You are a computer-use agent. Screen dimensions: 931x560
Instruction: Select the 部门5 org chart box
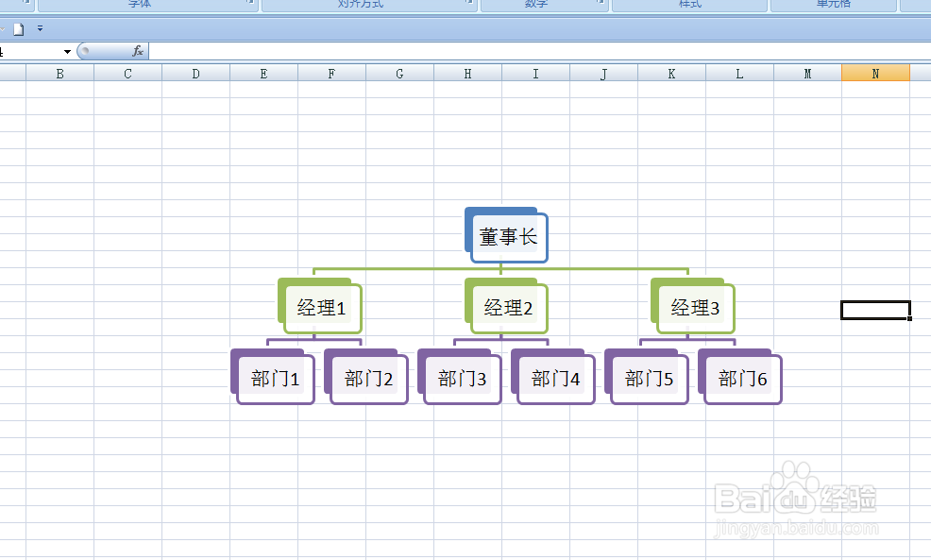[x=649, y=379]
